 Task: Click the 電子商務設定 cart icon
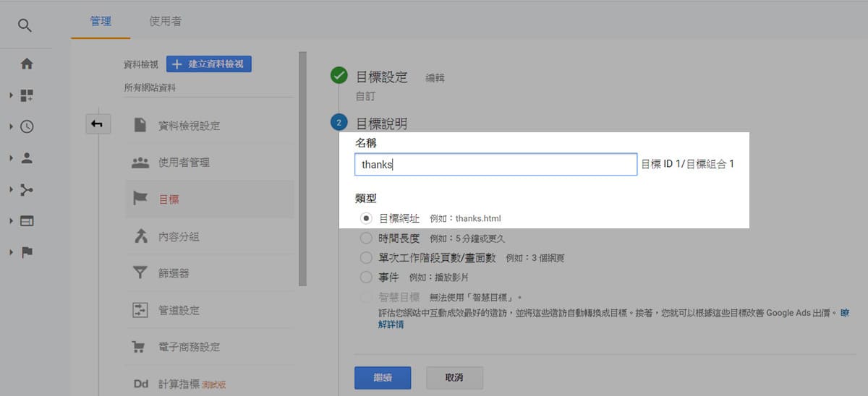coord(140,347)
